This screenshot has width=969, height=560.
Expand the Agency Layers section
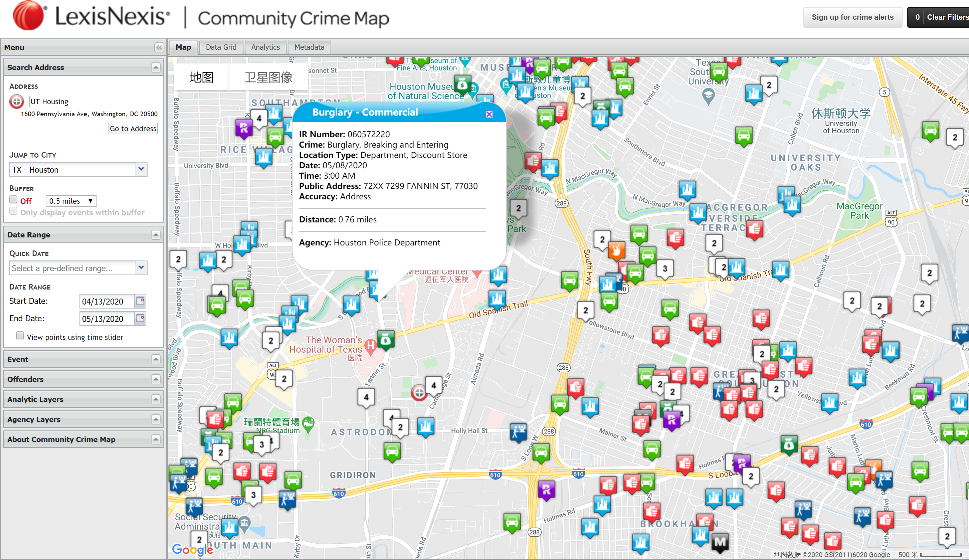point(155,420)
